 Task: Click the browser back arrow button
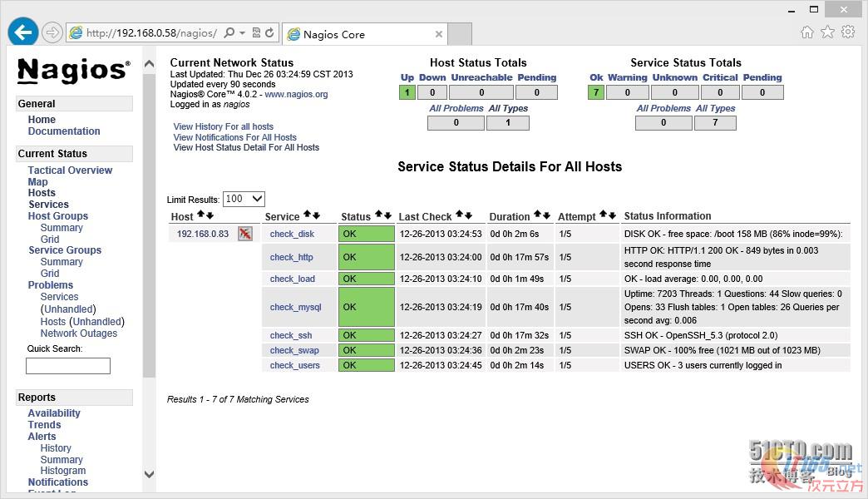point(22,32)
